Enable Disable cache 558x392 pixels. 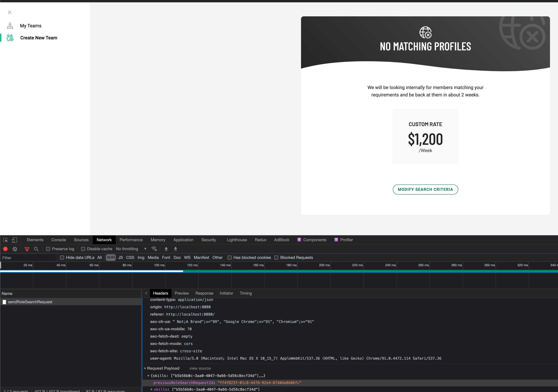click(x=83, y=249)
